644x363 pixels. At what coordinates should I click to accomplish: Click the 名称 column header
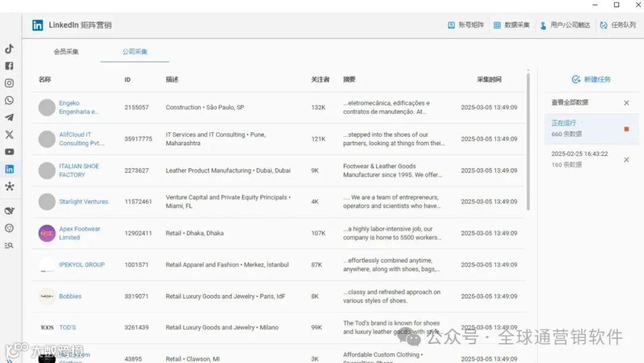pyautogui.click(x=45, y=79)
